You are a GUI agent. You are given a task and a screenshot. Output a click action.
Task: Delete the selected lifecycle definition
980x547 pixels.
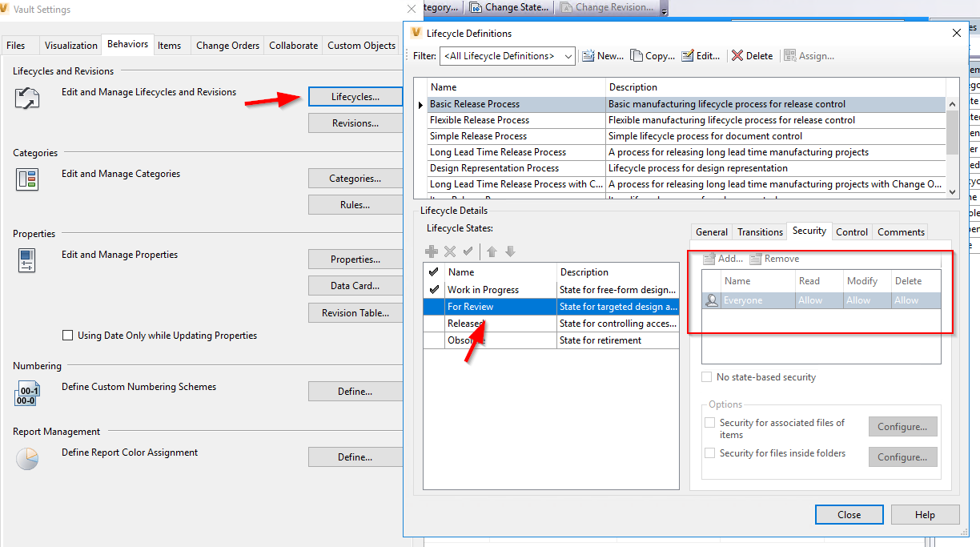click(x=751, y=55)
